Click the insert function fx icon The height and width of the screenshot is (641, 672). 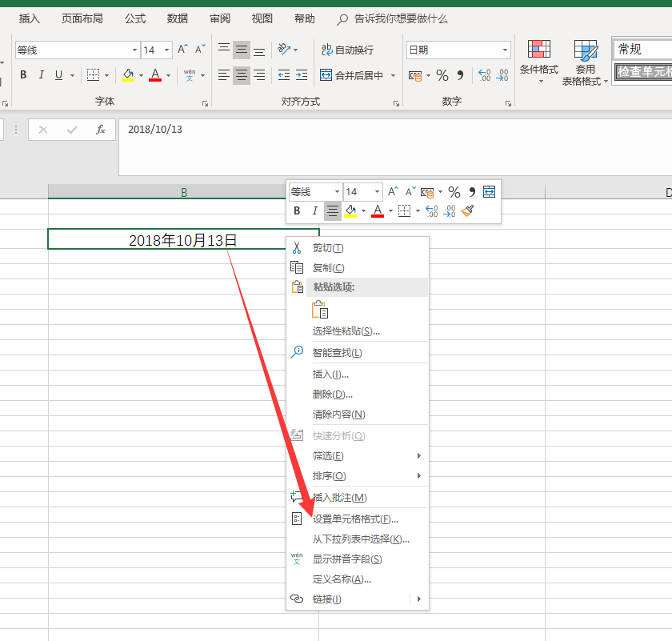pos(101,130)
